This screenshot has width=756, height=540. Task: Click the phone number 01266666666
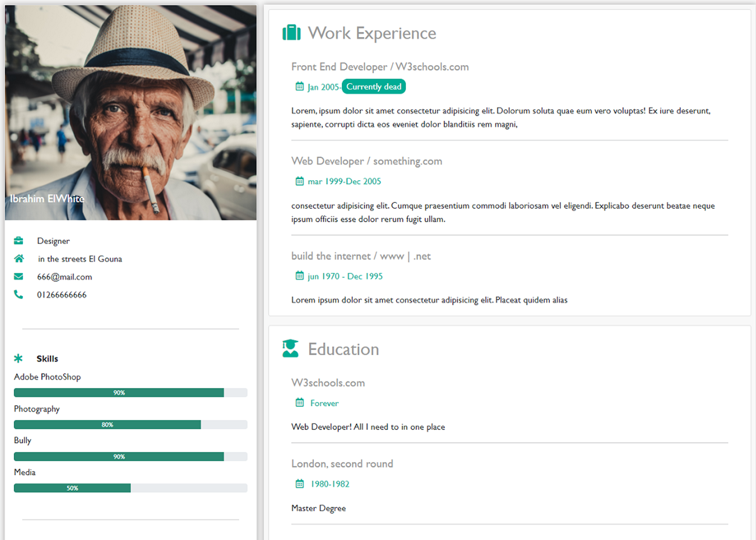click(62, 295)
